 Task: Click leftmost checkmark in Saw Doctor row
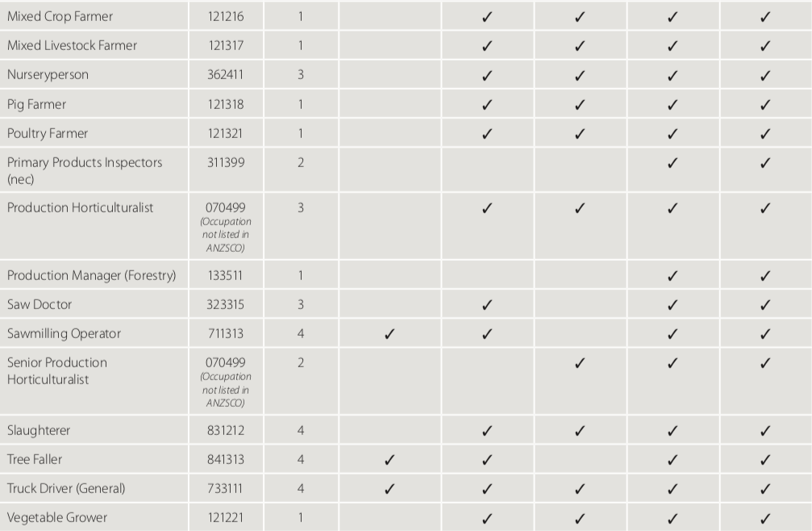coord(486,305)
